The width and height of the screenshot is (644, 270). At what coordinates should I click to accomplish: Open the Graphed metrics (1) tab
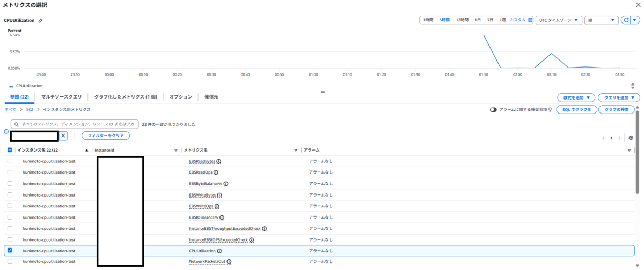[x=125, y=97]
